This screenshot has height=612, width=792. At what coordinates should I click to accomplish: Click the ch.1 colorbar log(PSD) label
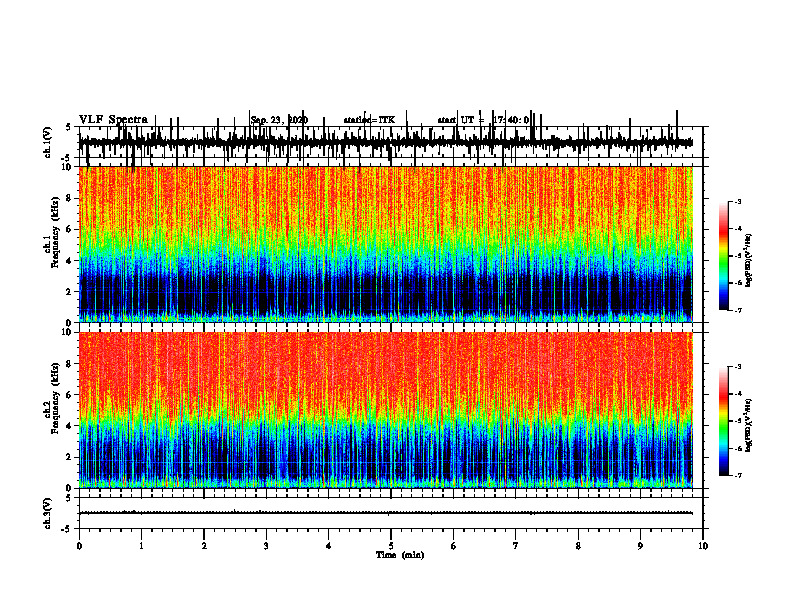click(x=748, y=261)
